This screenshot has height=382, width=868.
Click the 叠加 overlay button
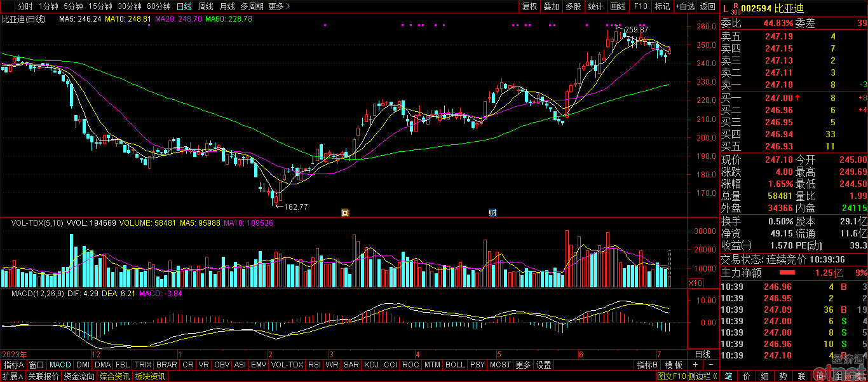point(551,6)
